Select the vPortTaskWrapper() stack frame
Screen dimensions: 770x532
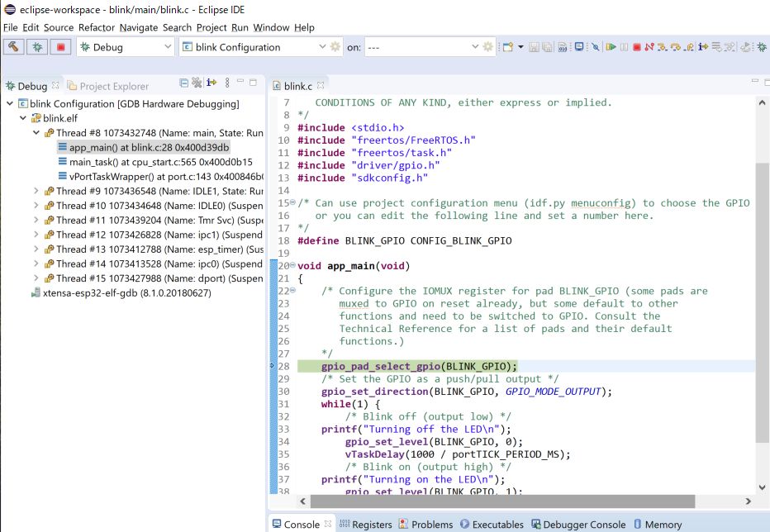(x=160, y=176)
